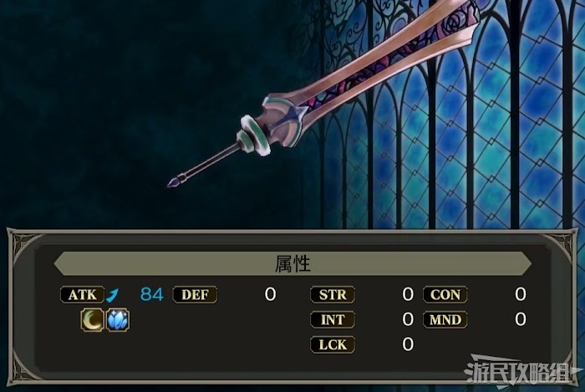Click the blue ice crystal element icon

[118, 319]
